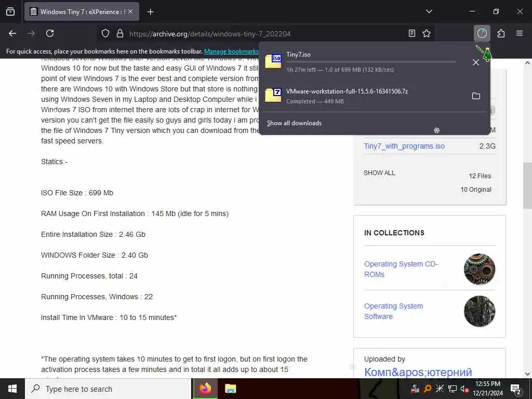Follow the Manage bookmarks link
532x399 pixels.
point(231,51)
